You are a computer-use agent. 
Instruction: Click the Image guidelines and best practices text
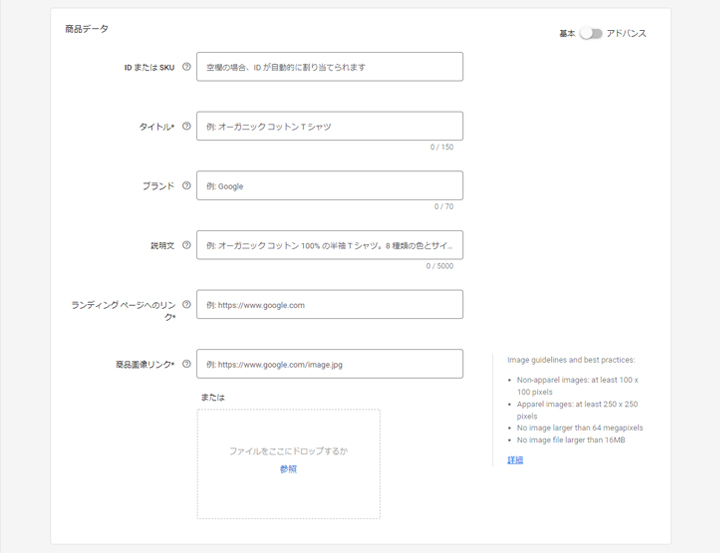pyautogui.click(x=571, y=360)
